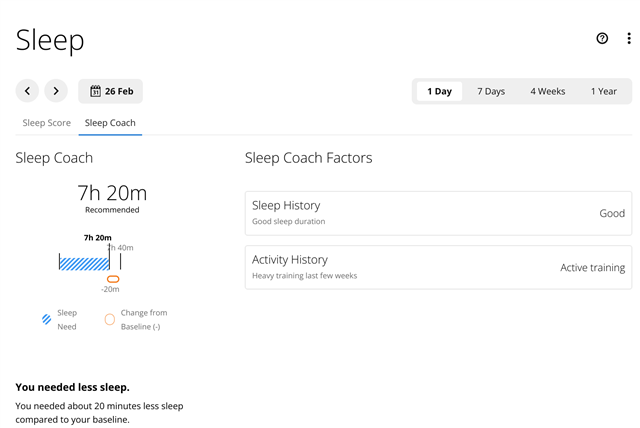Viewport: 640px width, 428px height.
Task: Click the Good sleep history status
Action: [612, 213]
